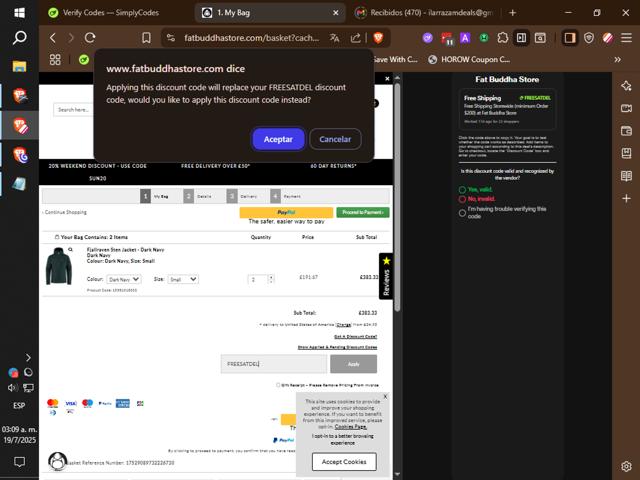
Task: Open the Brave Talk video icon in the sidebar
Action: tap(627, 108)
